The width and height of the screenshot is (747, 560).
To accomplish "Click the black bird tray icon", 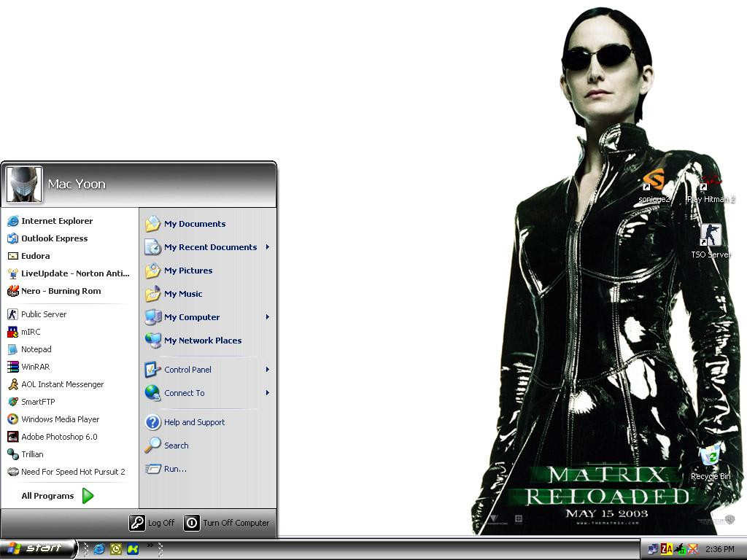I will click(x=679, y=549).
